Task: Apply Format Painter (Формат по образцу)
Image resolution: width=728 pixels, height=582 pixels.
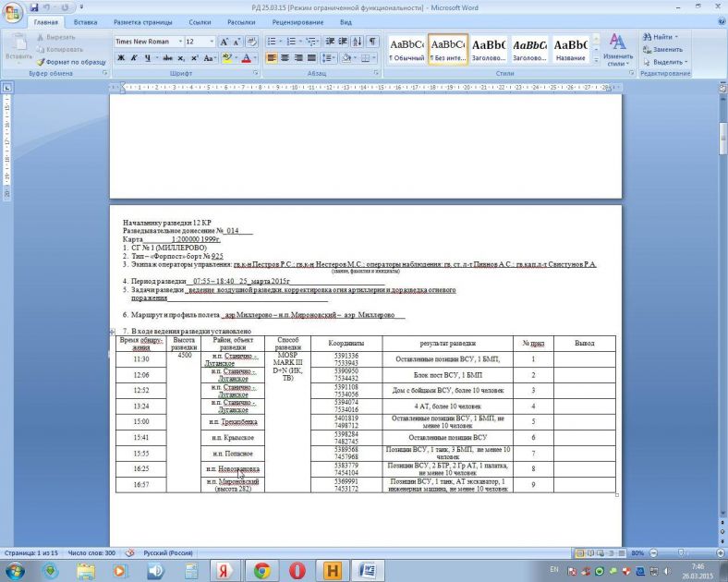Action: coord(76,60)
